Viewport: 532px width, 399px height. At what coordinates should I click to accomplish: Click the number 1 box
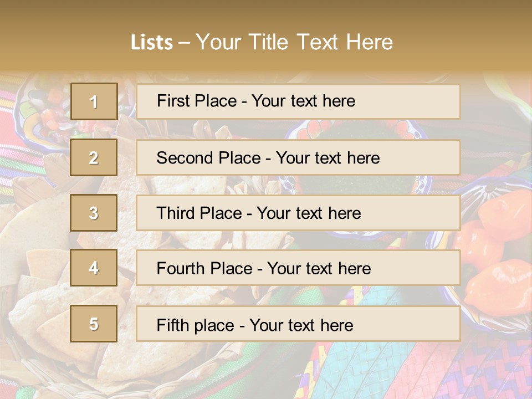(94, 101)
